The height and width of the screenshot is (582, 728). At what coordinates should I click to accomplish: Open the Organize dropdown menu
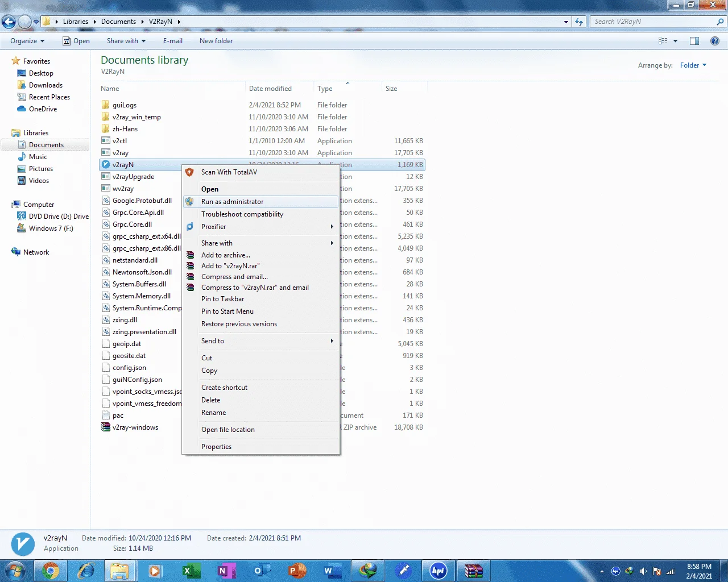27,41
